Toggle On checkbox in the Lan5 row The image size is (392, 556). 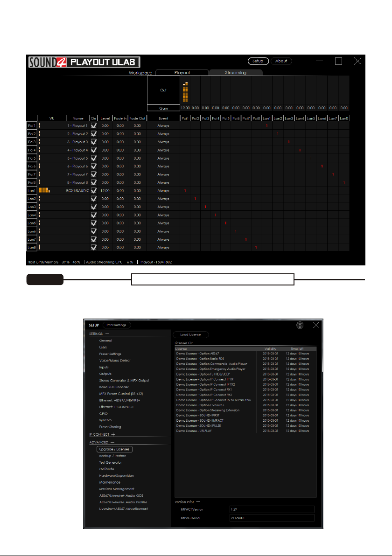(x=94, y=223)
